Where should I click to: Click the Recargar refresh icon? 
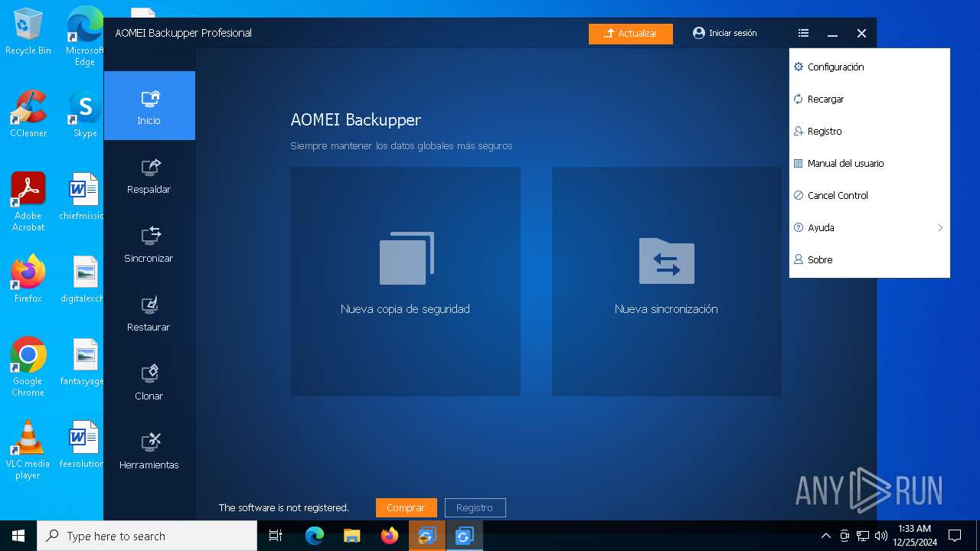[x=799, y=99]
